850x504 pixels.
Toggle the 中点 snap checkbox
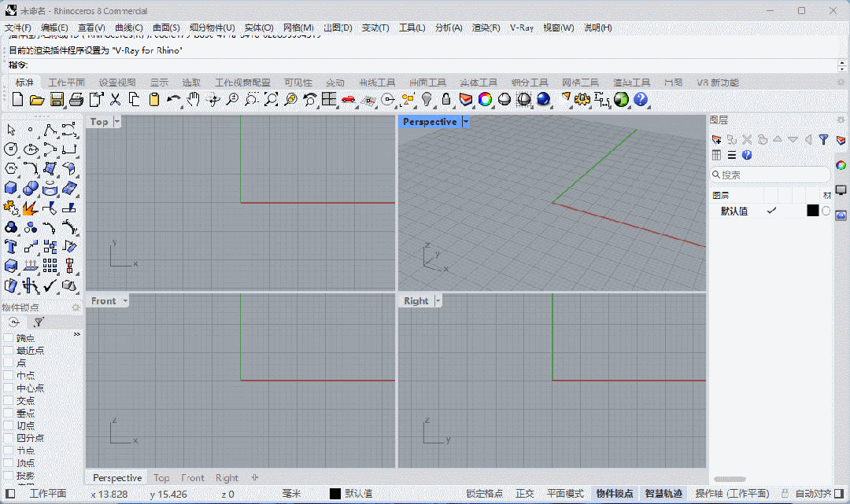point(8,375)
